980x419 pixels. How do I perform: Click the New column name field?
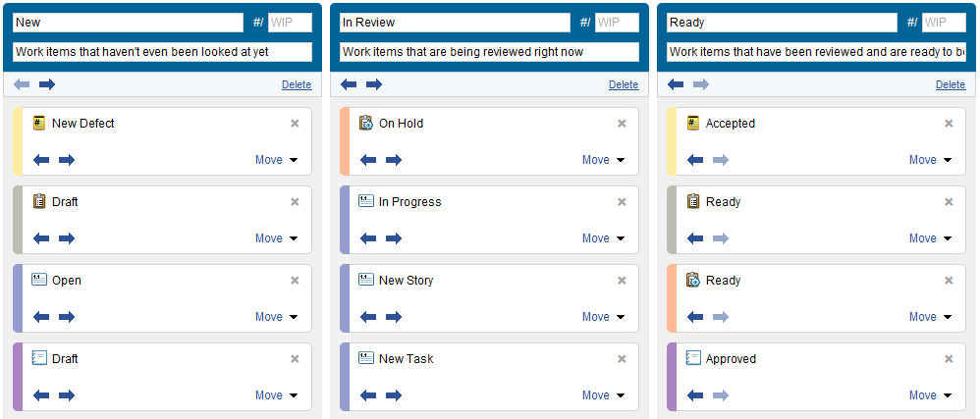pos(128,23)
